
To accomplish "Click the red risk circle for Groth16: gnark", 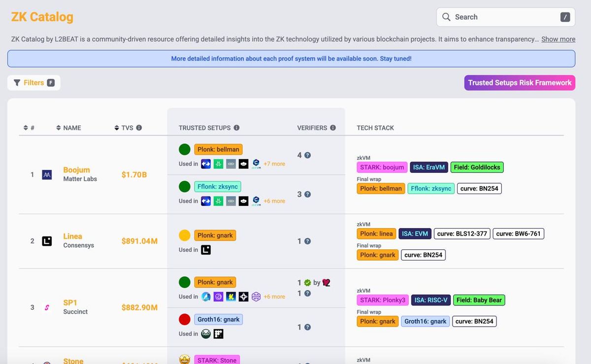I will tap(185, 320).
